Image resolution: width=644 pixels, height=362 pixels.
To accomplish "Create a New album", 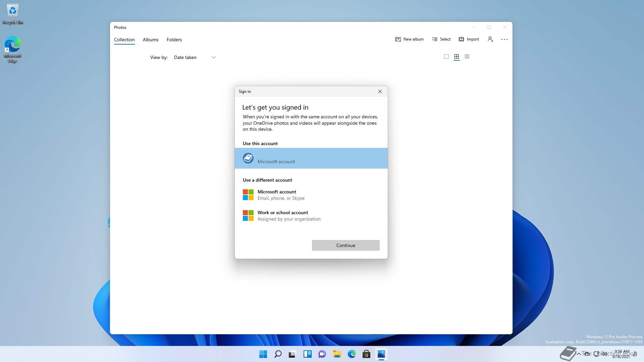I will pos(410,39).
